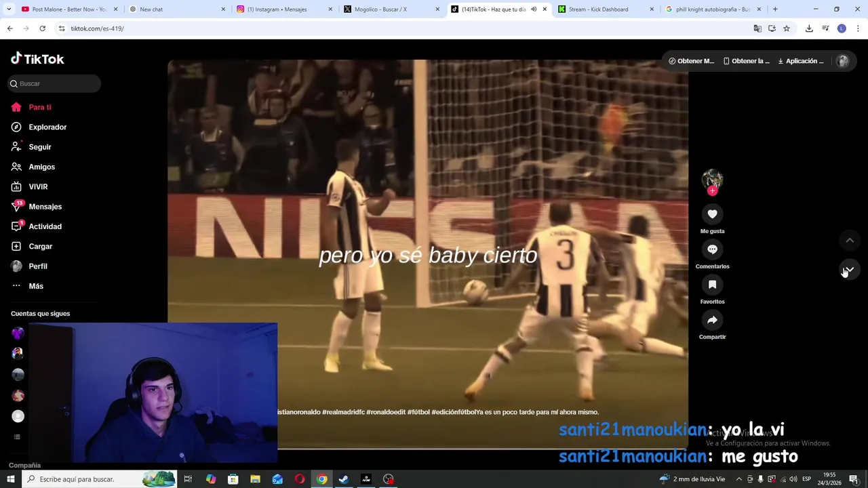Image resolution: width=868 pixels, height=488 pixels.
Task: Expand the Más menu
Action: click(x=27, y=286)
